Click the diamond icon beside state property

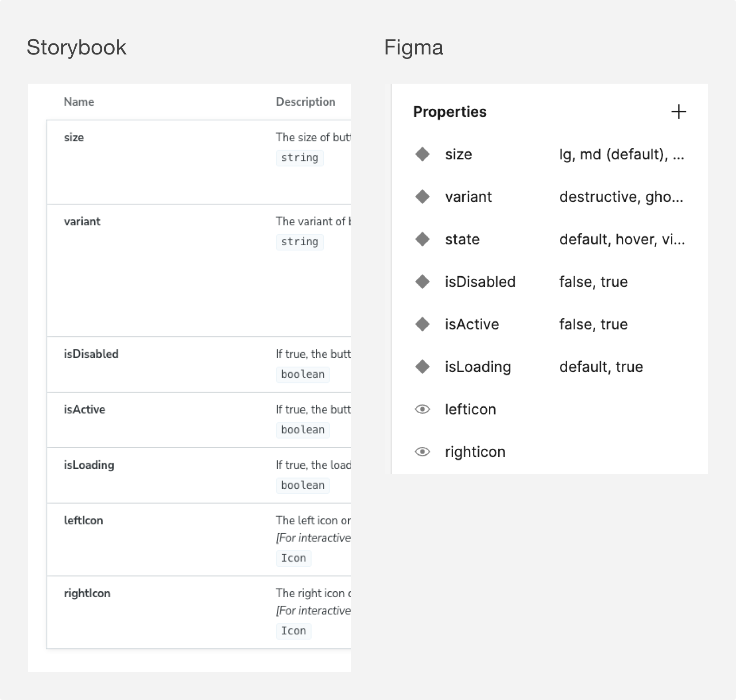(x=422, y=239)
